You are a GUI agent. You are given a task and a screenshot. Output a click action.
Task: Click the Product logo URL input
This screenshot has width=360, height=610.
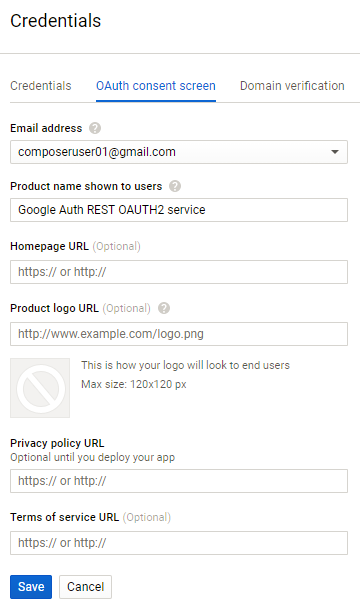tap(179, 334)
